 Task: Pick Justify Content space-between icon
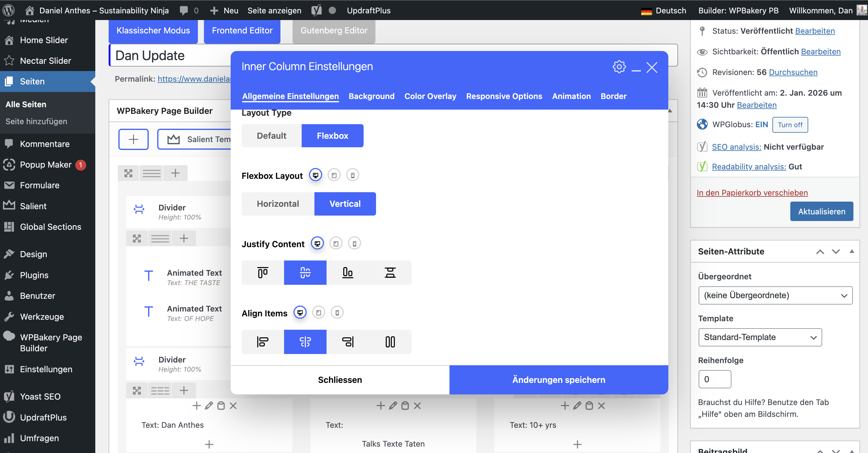tap(390, 272)
